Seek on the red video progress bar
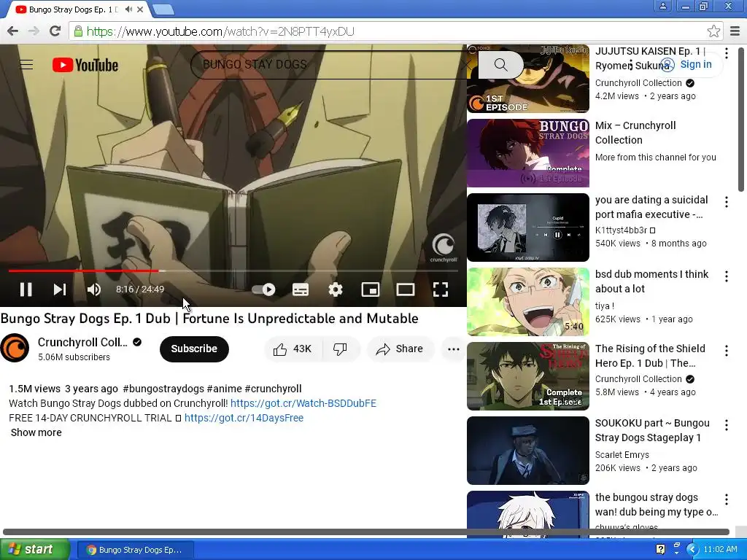The image size is (747, 560). click(x=233, y=271)
